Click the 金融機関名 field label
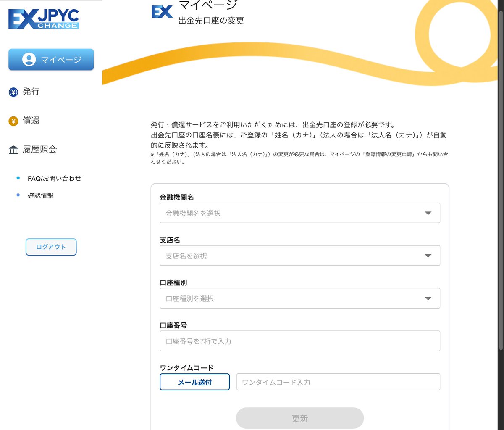Screen dimensions: 504x430 point(177,197)
